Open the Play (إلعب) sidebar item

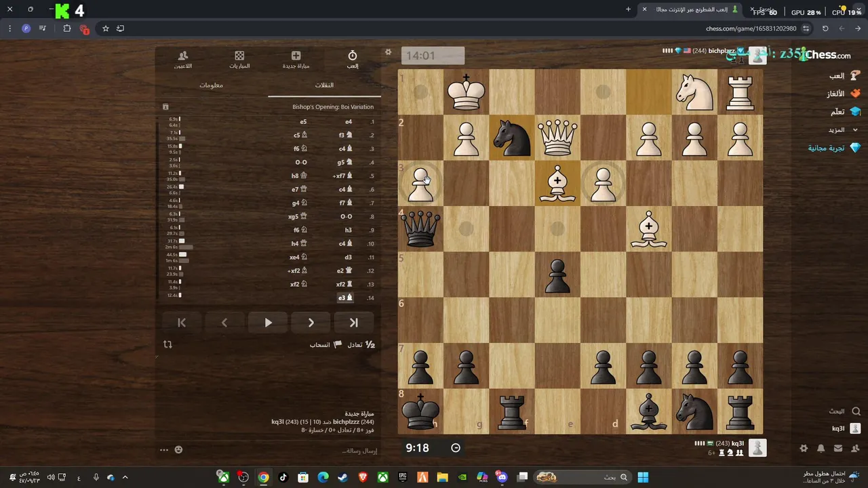tap(844, 76)
